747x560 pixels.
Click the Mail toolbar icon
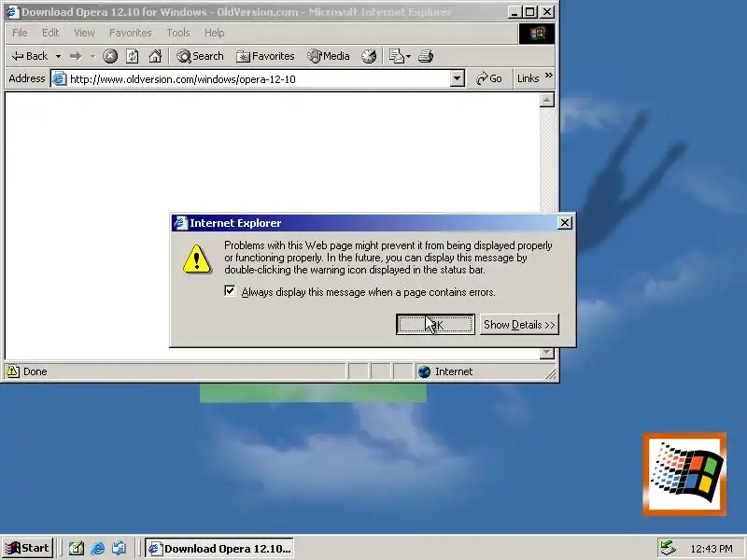point(396,56)
